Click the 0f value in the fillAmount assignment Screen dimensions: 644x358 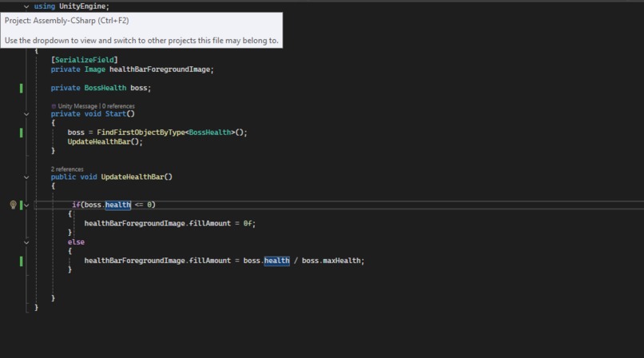[247, 223]
